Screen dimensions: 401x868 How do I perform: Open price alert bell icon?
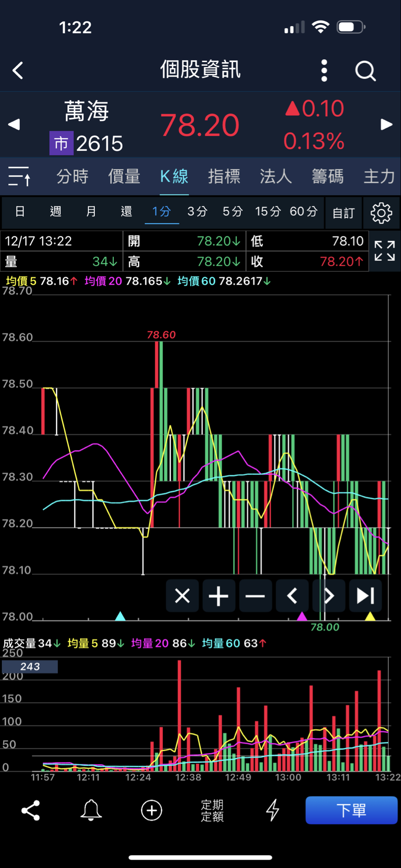coord(91,810)
